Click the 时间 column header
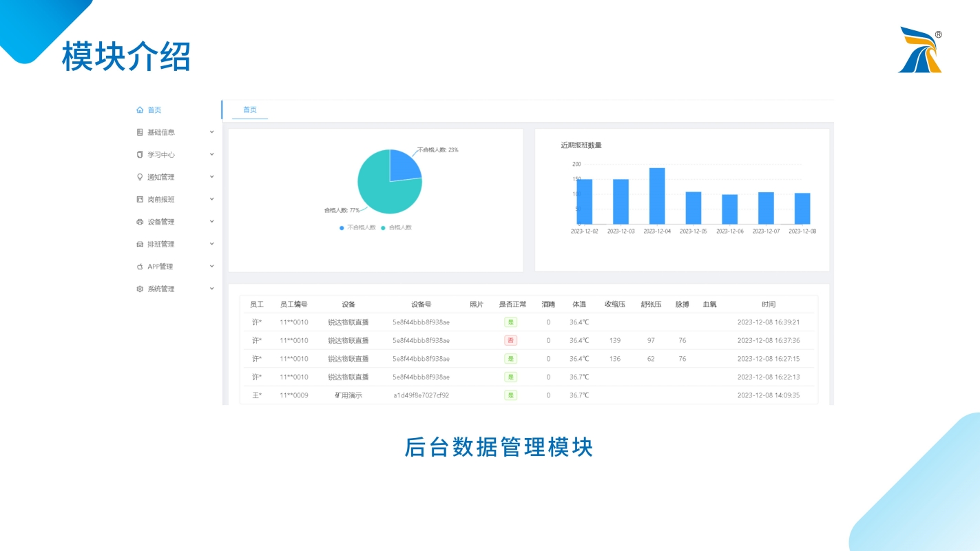This screenshot has height=551, width=980. [x=769, y=304]
